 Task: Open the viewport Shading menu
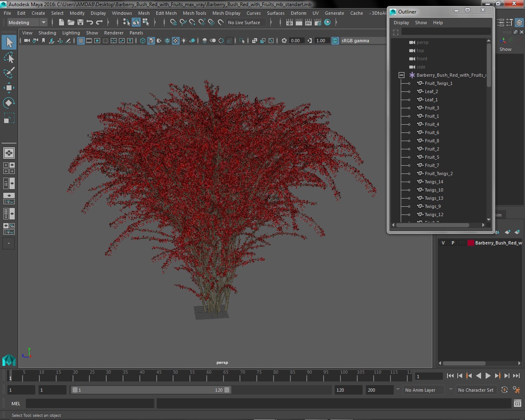pyautogui.click(x=47, y=33)
